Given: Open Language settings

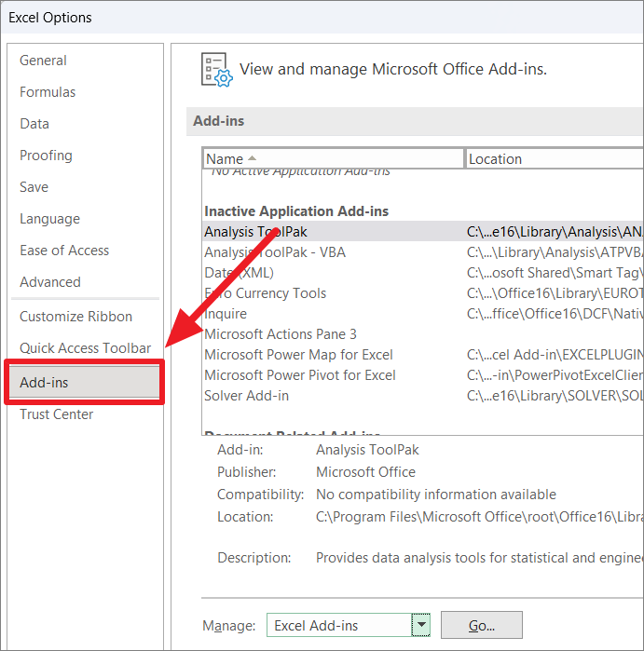Looking at the screenshot, I should (x=49, y=219).
